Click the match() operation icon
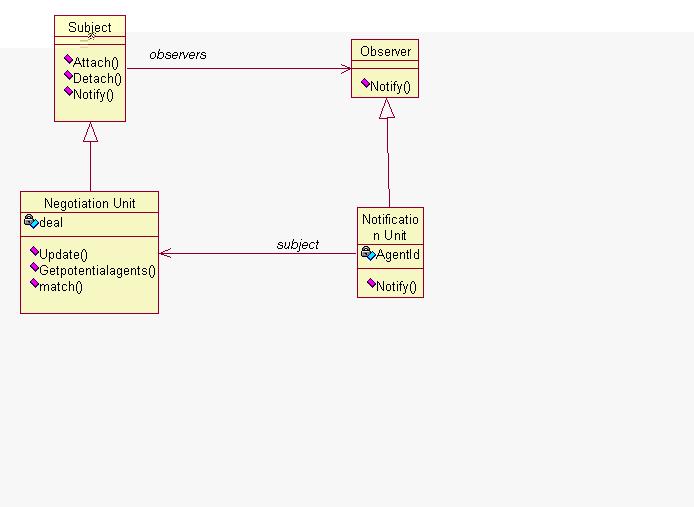 point(34,284)
